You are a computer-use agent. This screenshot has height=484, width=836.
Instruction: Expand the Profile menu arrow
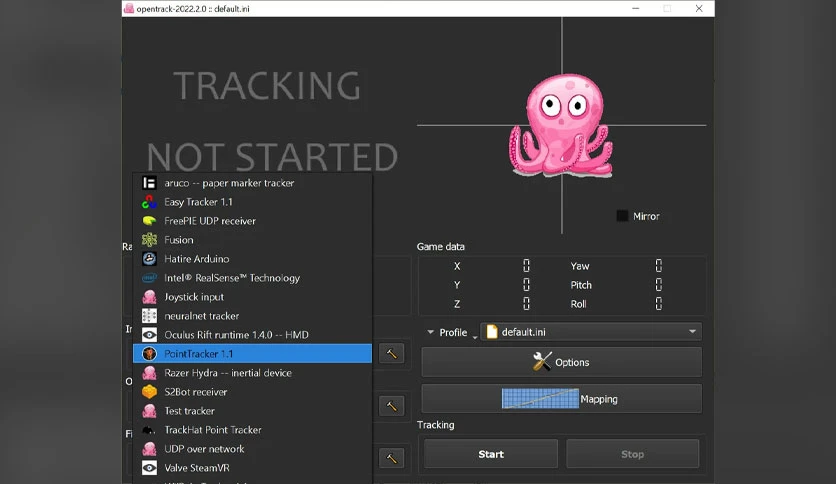click(x=430, y=332)
